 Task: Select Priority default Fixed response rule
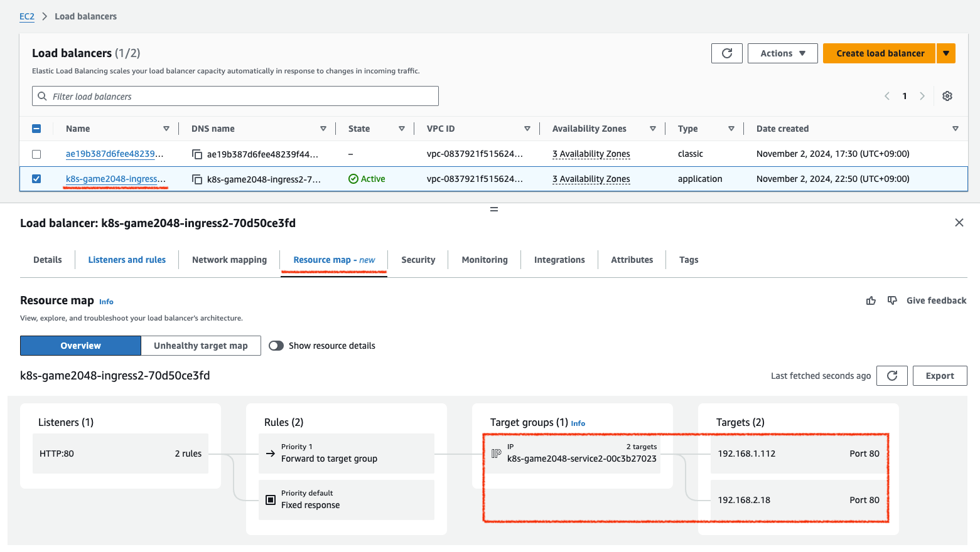[347, 500]
